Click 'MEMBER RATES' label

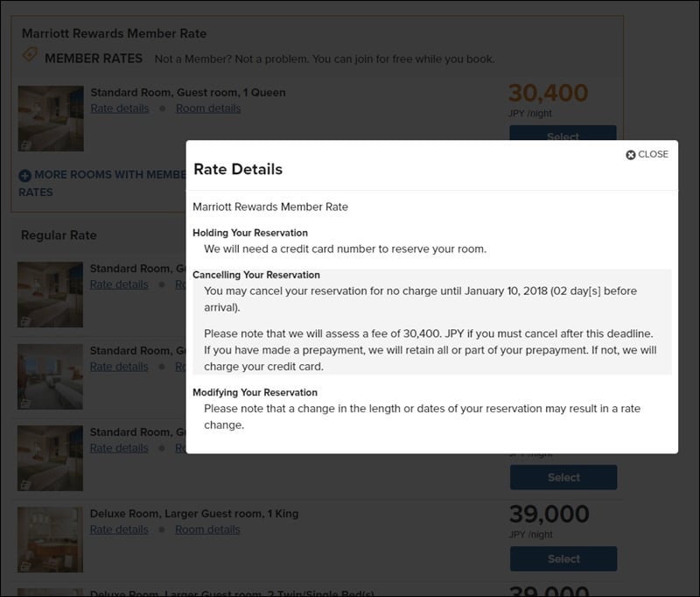[x=94, y=59]
